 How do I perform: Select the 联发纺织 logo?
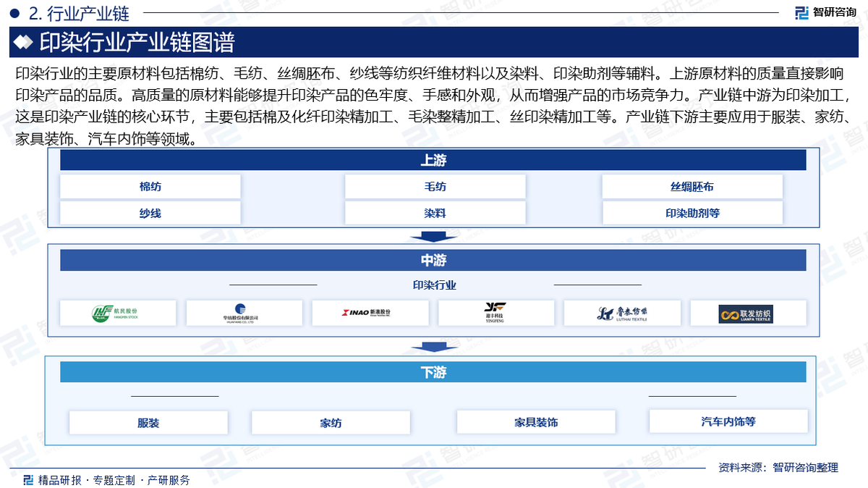[x=747, y=313]
